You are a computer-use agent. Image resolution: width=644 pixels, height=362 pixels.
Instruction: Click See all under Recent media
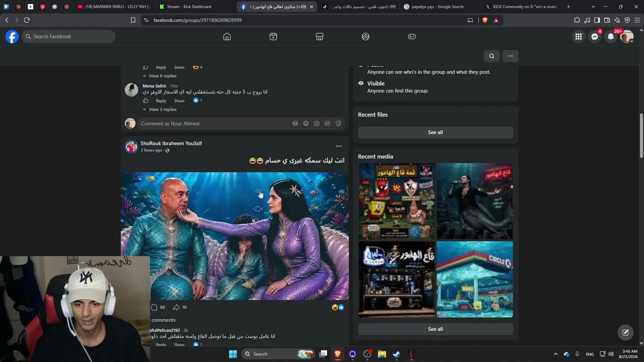435,329
